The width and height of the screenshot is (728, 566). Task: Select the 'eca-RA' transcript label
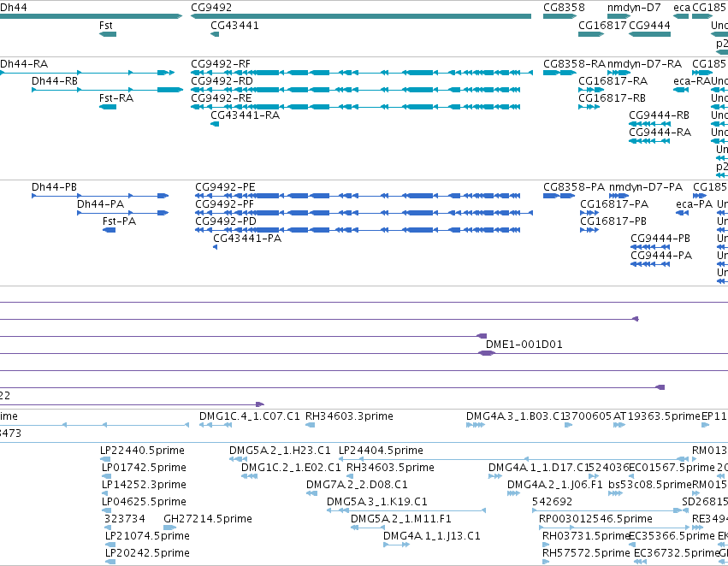[692, 81]
